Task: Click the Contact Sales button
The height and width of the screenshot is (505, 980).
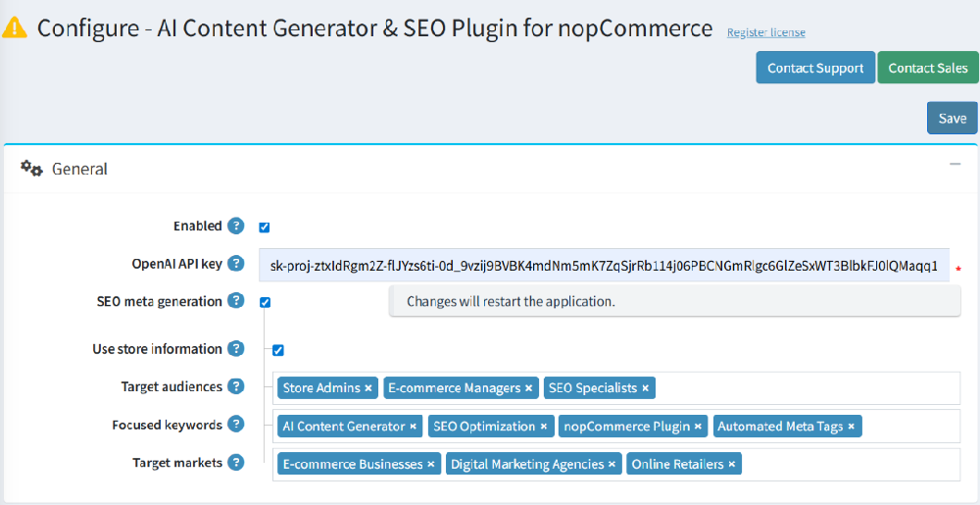Action: tap(927, 68)
